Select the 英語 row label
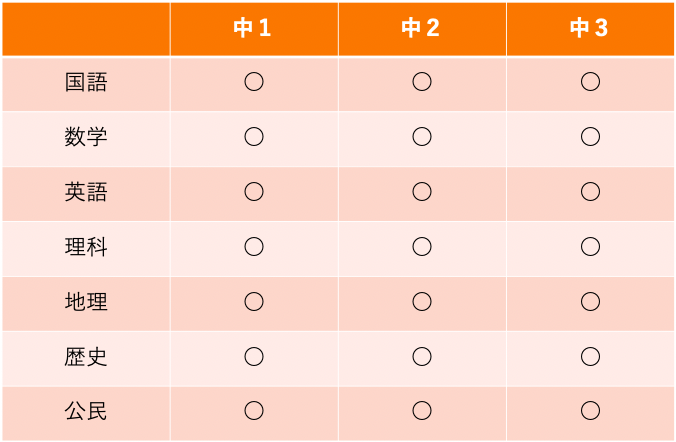The image size is (676, 442). (x=86, y=192)
